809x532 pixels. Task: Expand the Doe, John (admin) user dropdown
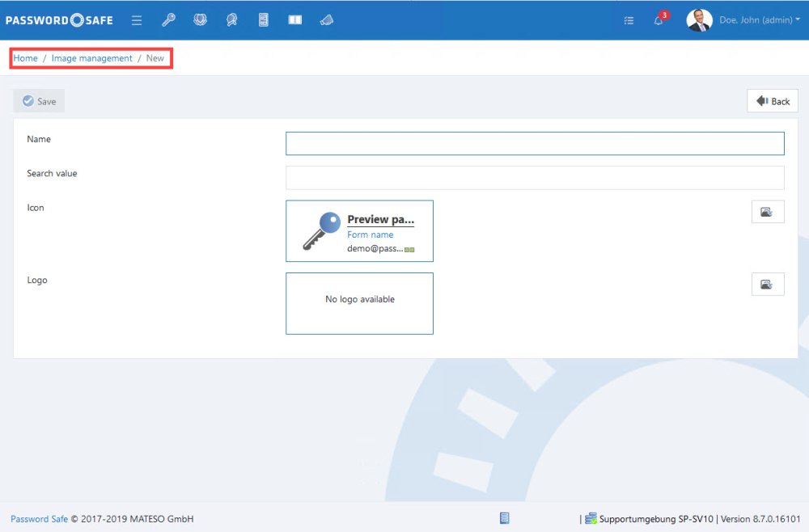760,20
